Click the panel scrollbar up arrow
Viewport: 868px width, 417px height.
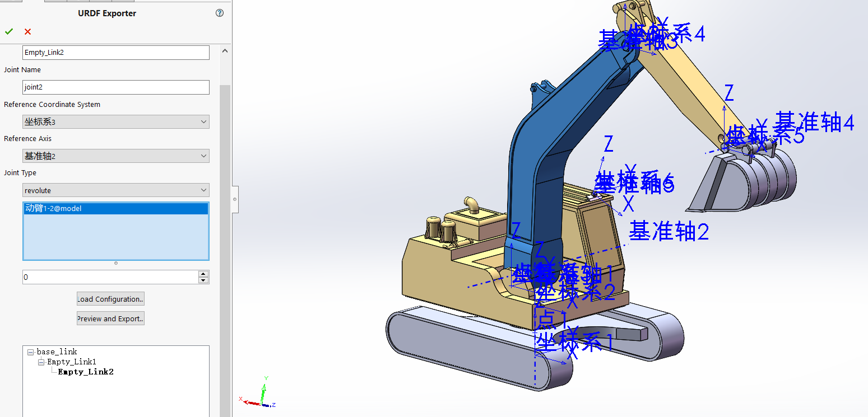225,51
